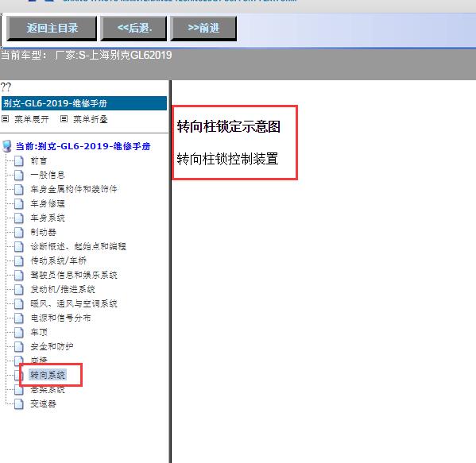Click the page icon beside 驾驶员信息和娱乐系统
476x463 pixels.
pyautogui.click(x=19, y=275)
